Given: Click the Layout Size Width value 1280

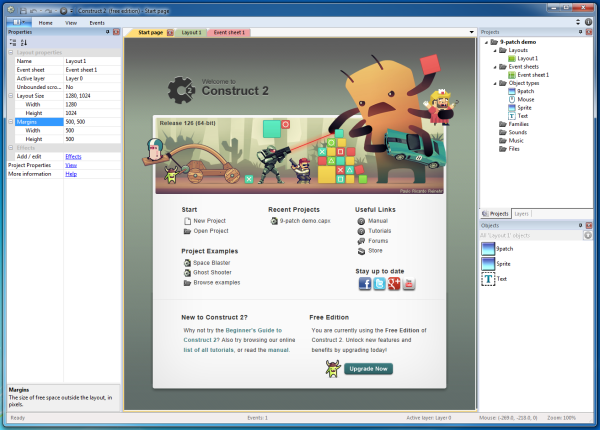Looking at the screenshot, I should pos(92,104).
